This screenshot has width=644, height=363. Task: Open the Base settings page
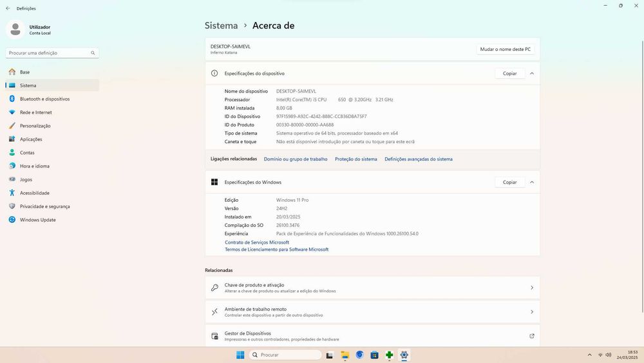click(52, 72)
